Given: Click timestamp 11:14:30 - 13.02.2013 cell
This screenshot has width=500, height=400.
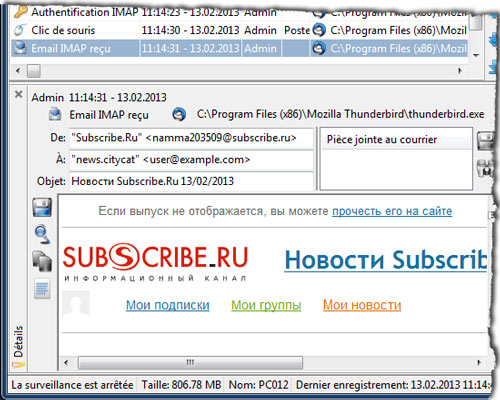Looking at the screenshot, I should pos(190,30).
